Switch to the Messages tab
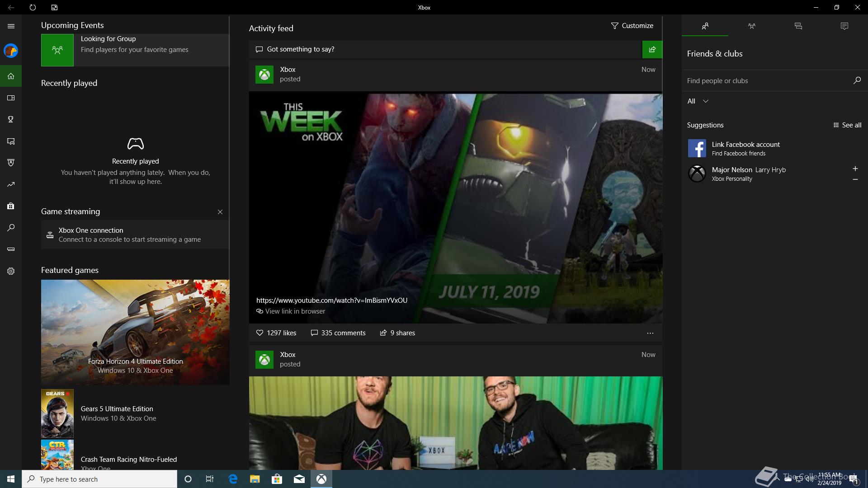Image resolution: width=868 pixels, height=488 pixels. coord(798,26)
